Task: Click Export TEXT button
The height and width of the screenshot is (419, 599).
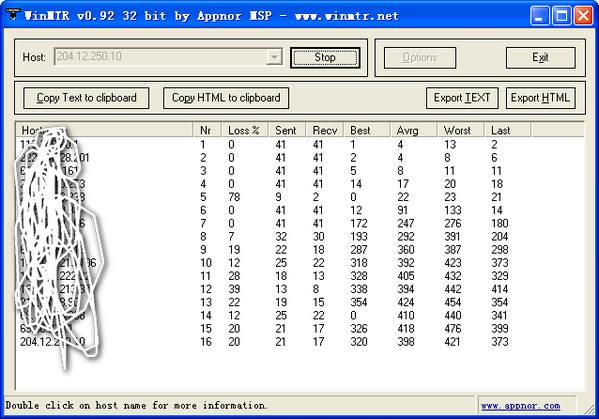Action: [x=462, y=98]
